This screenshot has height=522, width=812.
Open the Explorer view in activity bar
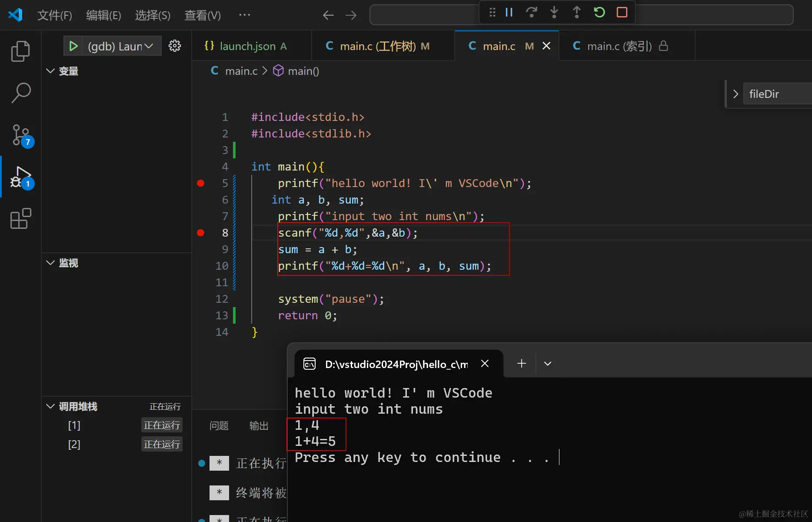tap(20, 51)
